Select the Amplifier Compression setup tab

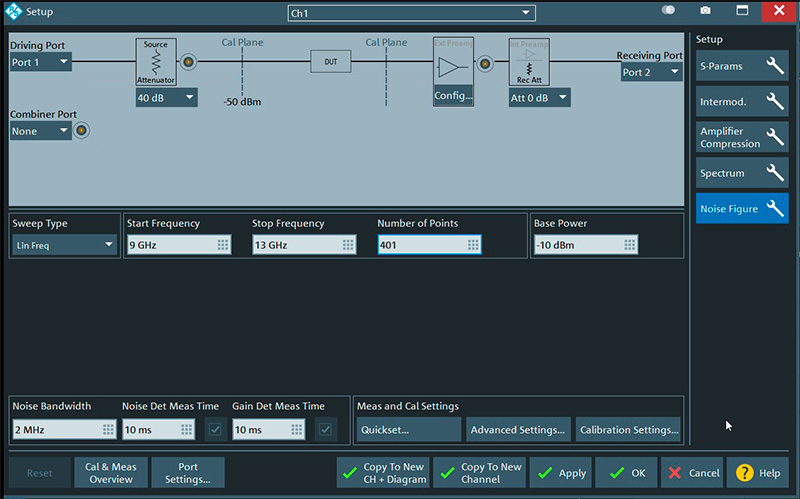742,138
